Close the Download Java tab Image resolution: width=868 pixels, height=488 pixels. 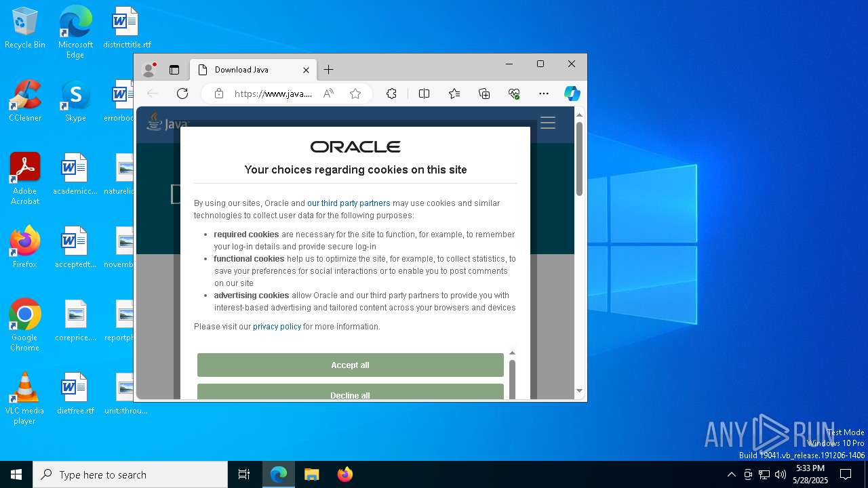(306, 70)
